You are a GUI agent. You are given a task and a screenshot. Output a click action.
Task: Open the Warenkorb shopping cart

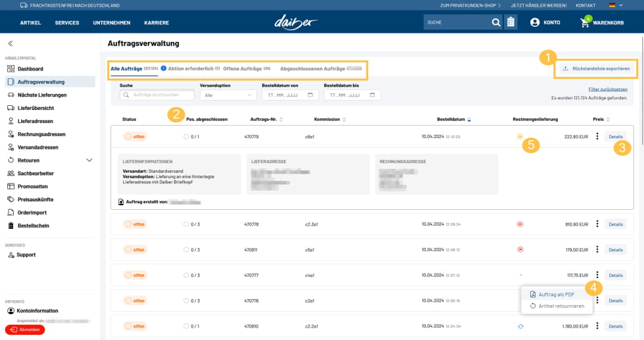(602, 22)
